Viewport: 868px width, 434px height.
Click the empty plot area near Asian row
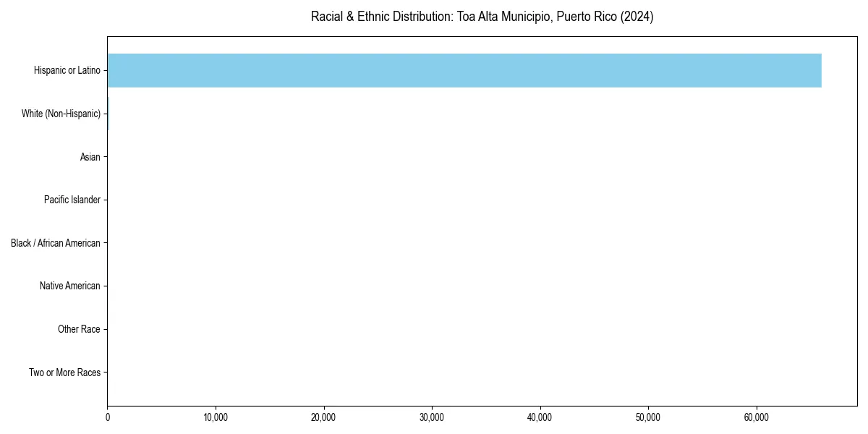(434, 157)
